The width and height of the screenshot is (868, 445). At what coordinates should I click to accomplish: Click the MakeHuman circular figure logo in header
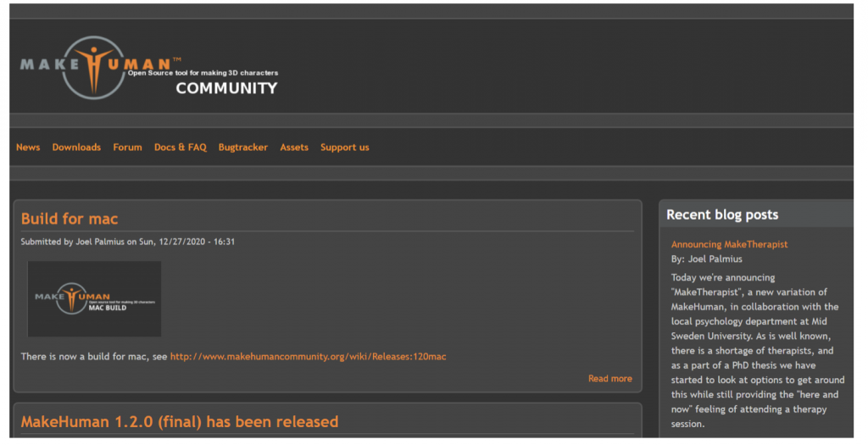tap(93, 66)
